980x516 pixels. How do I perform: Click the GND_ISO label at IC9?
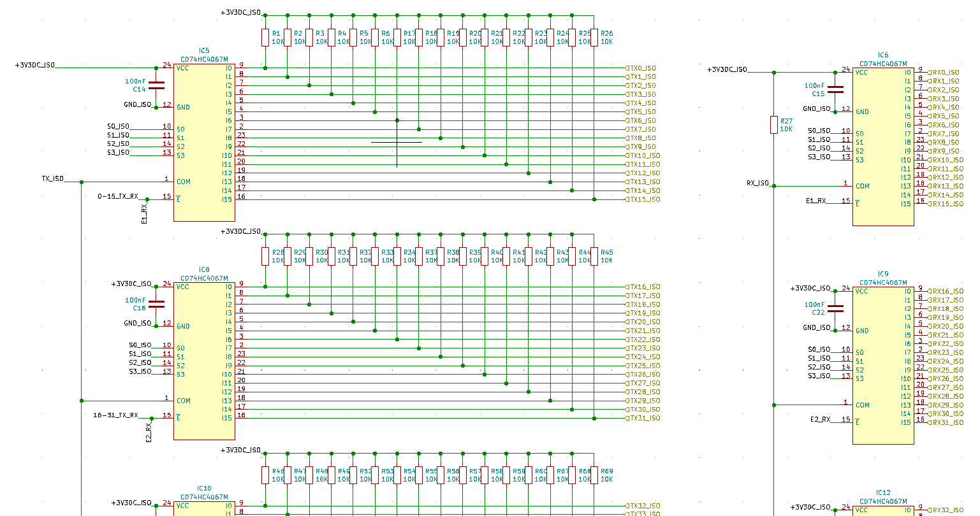pyautogui.click(x=817, y=327)
